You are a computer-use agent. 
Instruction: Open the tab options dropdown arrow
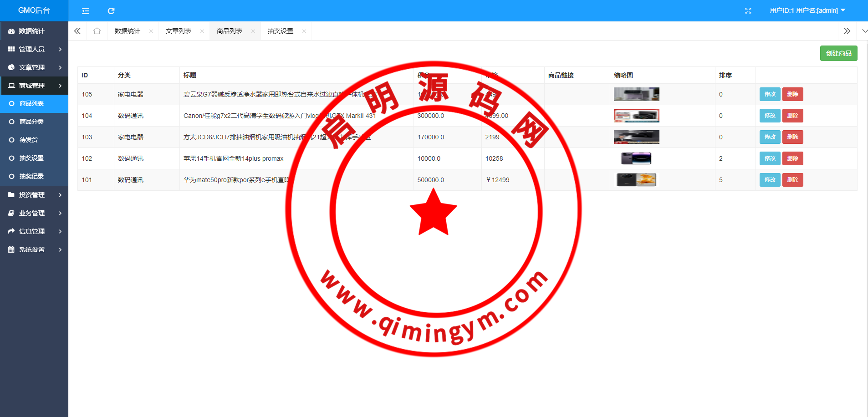pyautogui.click(x=864, y=31)
